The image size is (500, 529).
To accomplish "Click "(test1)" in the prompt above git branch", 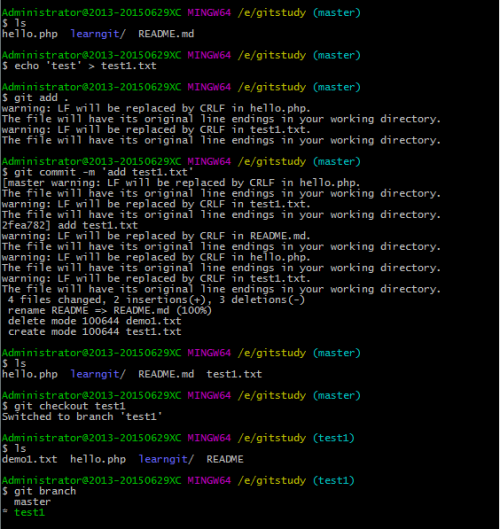I will pyautogui.click(x=334, y=480).
